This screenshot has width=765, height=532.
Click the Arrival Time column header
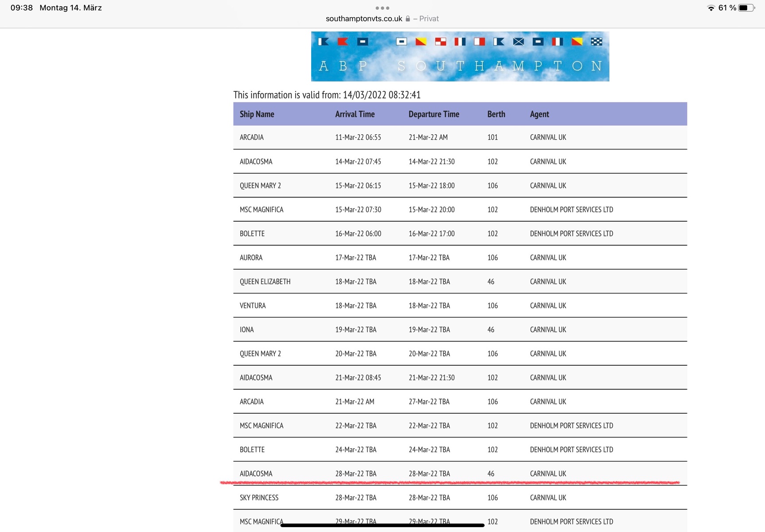[x=355, y=114]
